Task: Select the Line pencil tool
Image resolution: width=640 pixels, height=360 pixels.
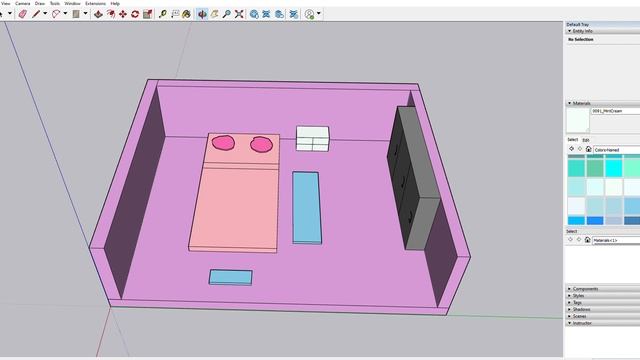Action: tap(36, 14)
